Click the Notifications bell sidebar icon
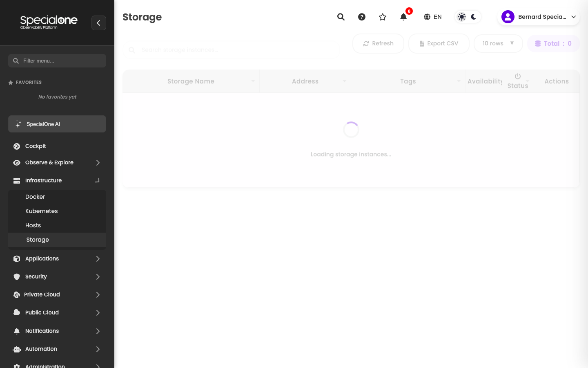 click(17, 331)
